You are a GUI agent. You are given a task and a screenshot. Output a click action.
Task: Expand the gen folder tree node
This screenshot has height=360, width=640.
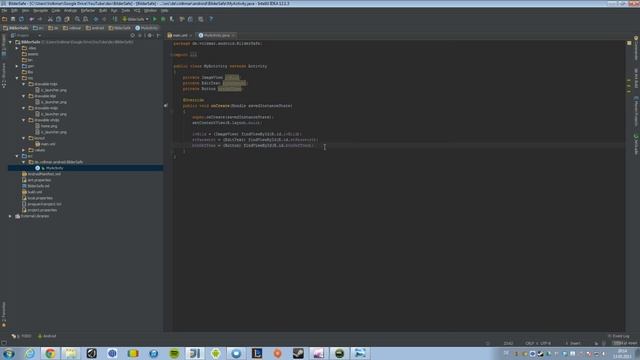17,66
